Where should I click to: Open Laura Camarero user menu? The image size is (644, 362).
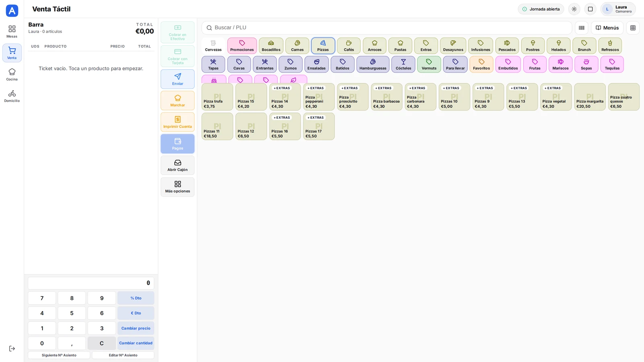pos(618,9)
